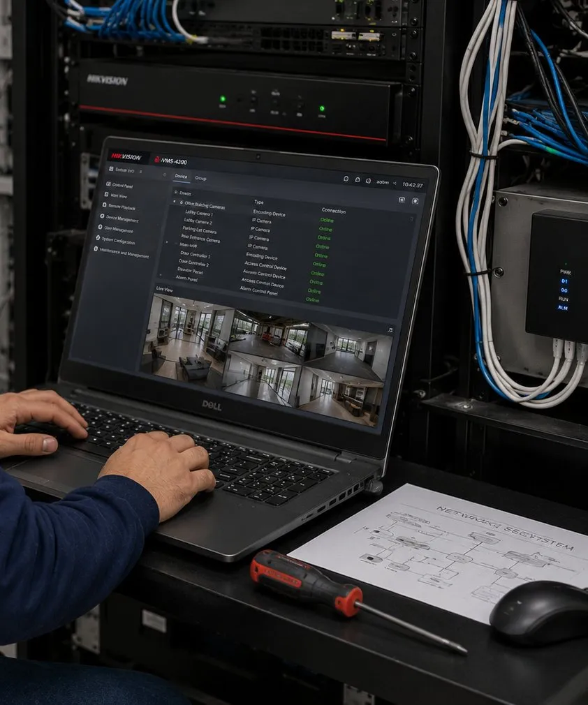Click the left icon above Connection column
588x705 pixels.
point(402,200)
